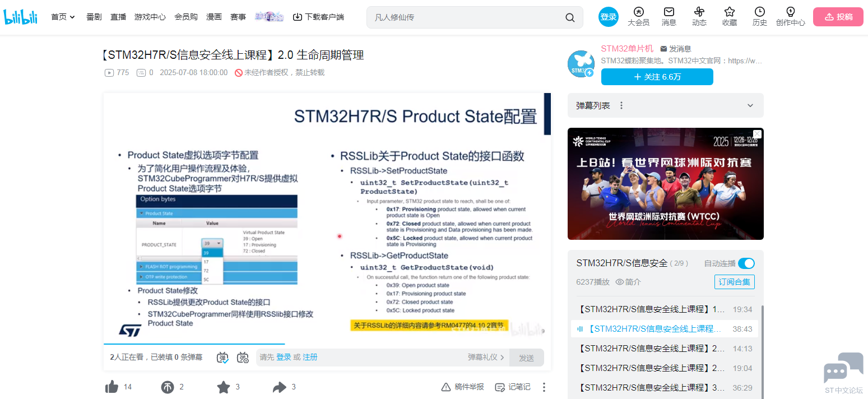This screenshot has height=399, width=868.
Task: Open the danmaku list options dots
Action: 621,105
